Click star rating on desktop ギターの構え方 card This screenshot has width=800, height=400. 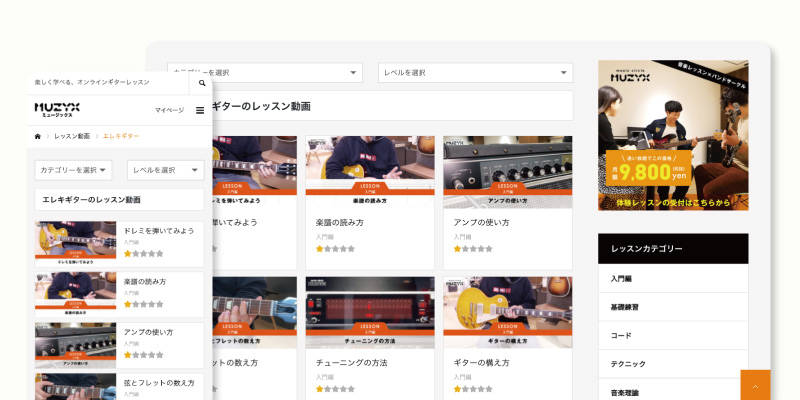click(473, 389)
